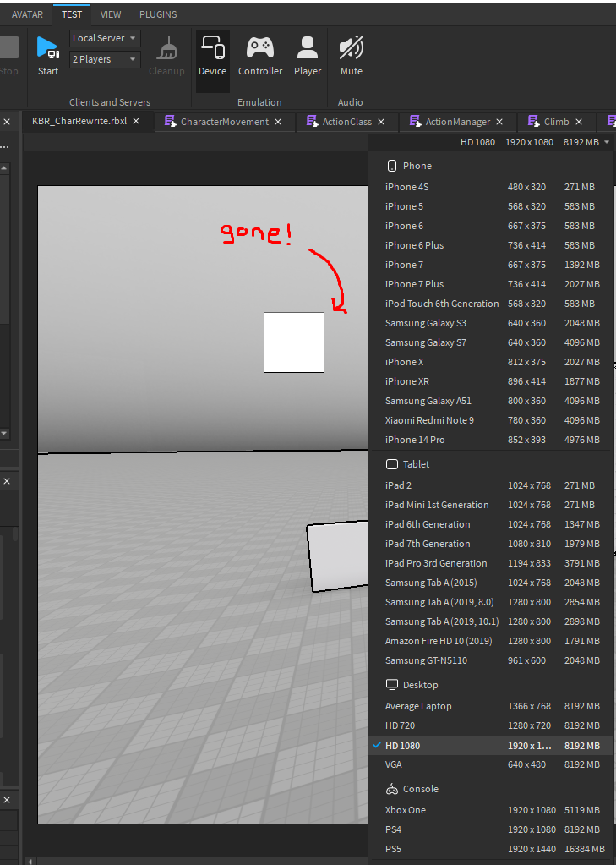616x865 pixels.
Task: Open the HD 1080 device selector dropdown
Action: [x=535, y=142]
